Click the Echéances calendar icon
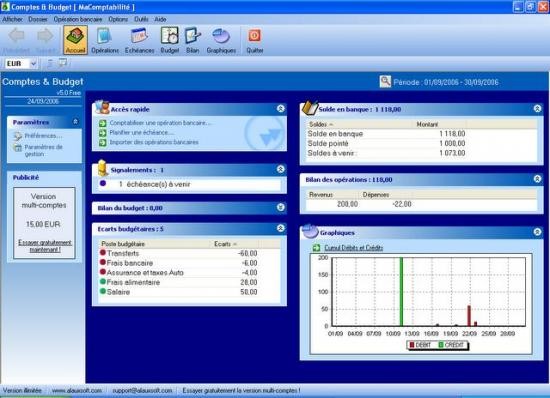This screenshot has width=550, height=398. [x=140, y=36]
